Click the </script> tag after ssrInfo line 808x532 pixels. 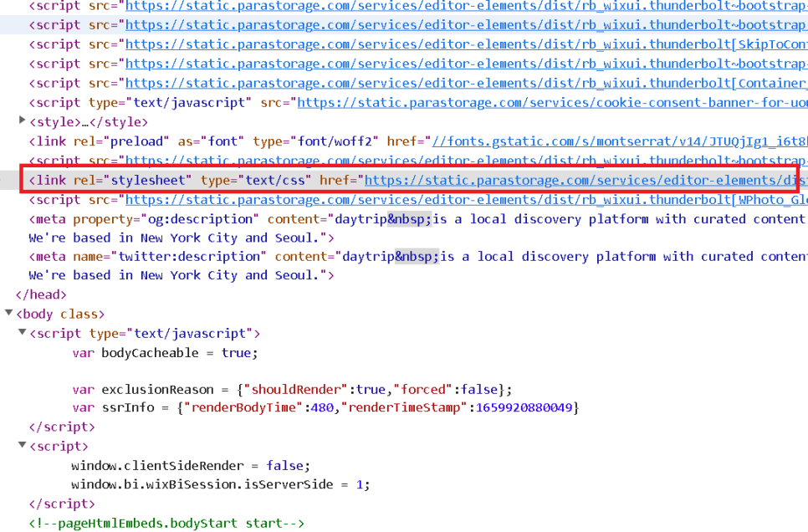point(63,427)
